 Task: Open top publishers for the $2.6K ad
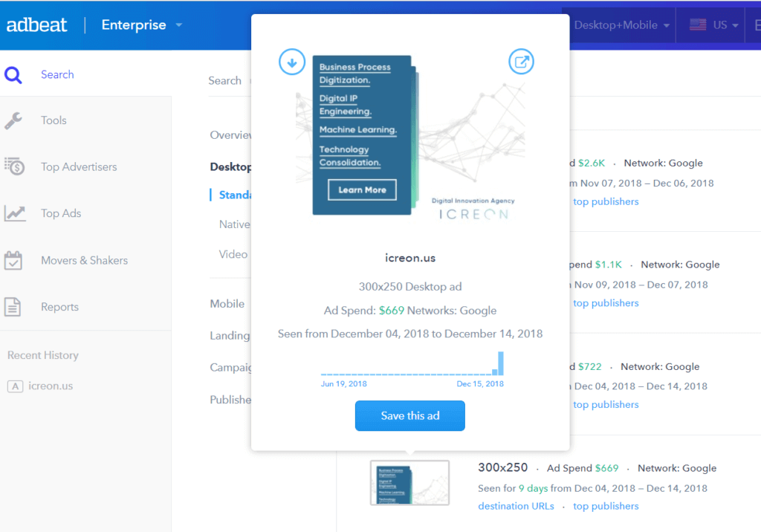[x=606, y=201]
